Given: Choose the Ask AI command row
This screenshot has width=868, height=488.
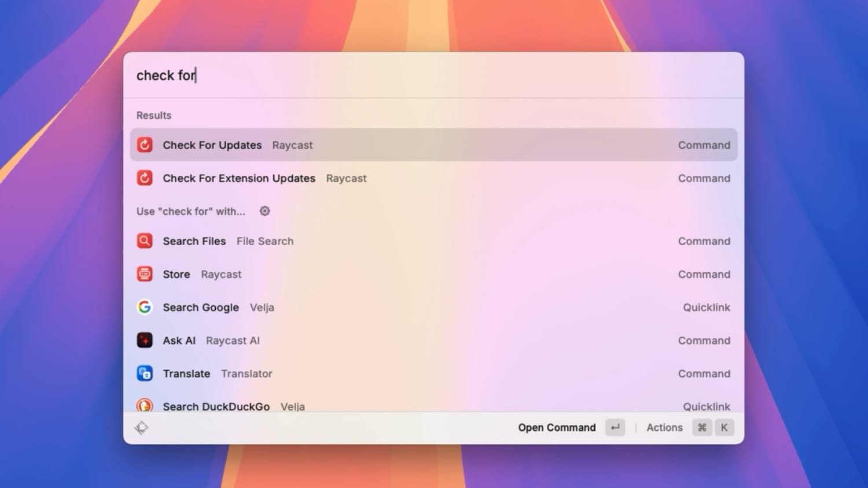Looking at the screenshot, I should 433,340.
